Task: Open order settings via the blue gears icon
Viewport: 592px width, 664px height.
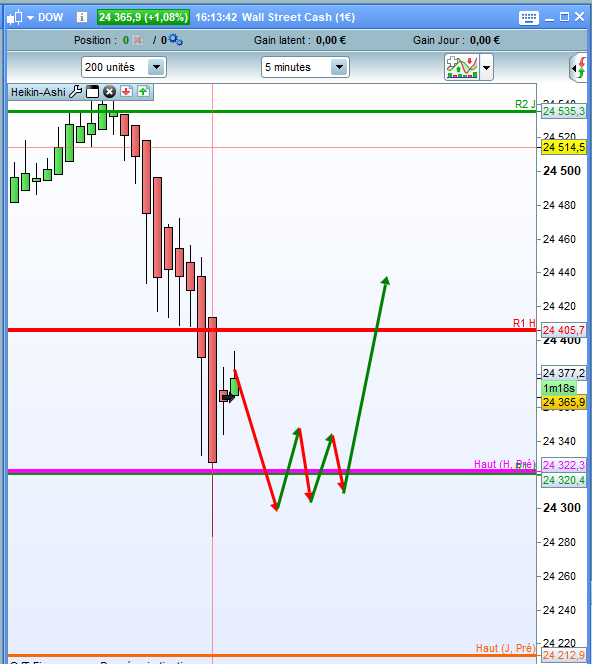Action: point(175,40)
